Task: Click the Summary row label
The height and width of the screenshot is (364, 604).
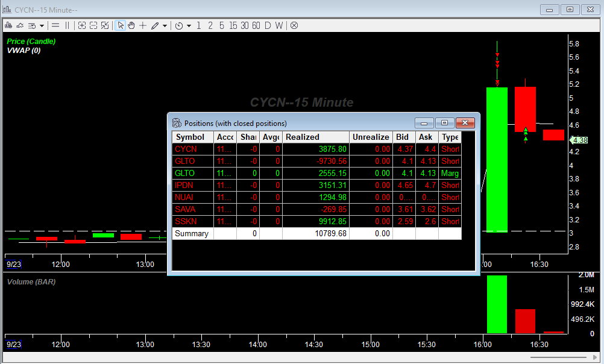Action: pyautogui.click(x=192, y=233)
